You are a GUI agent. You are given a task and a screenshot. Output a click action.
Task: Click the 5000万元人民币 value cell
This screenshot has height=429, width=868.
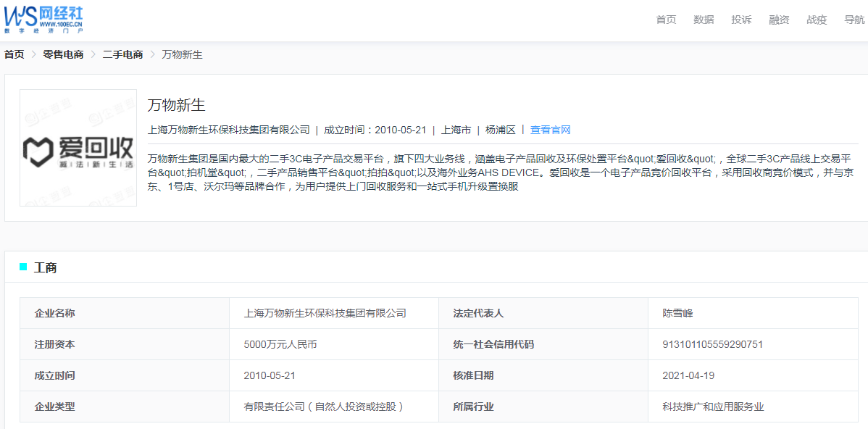point(334,344)
